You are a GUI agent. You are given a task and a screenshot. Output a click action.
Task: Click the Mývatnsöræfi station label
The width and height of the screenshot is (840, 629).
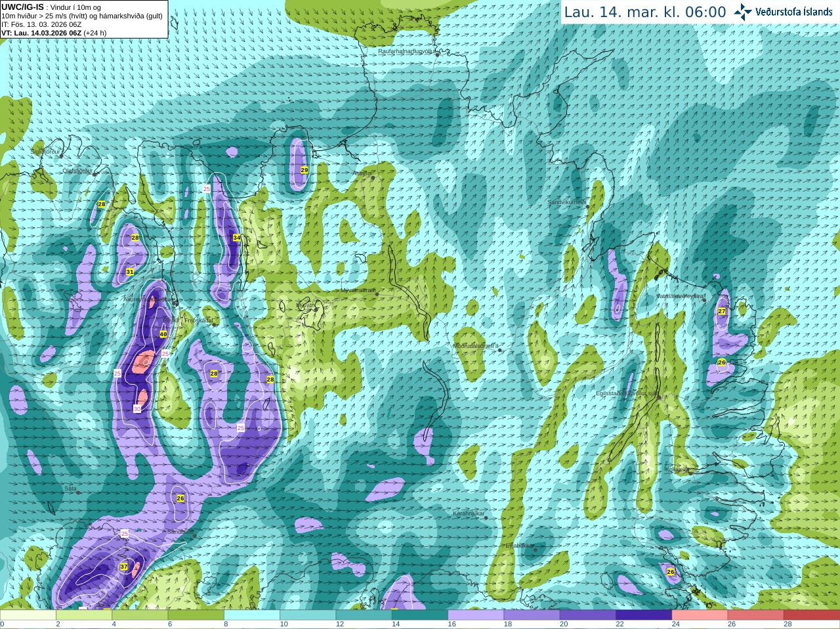coord(358,290)
